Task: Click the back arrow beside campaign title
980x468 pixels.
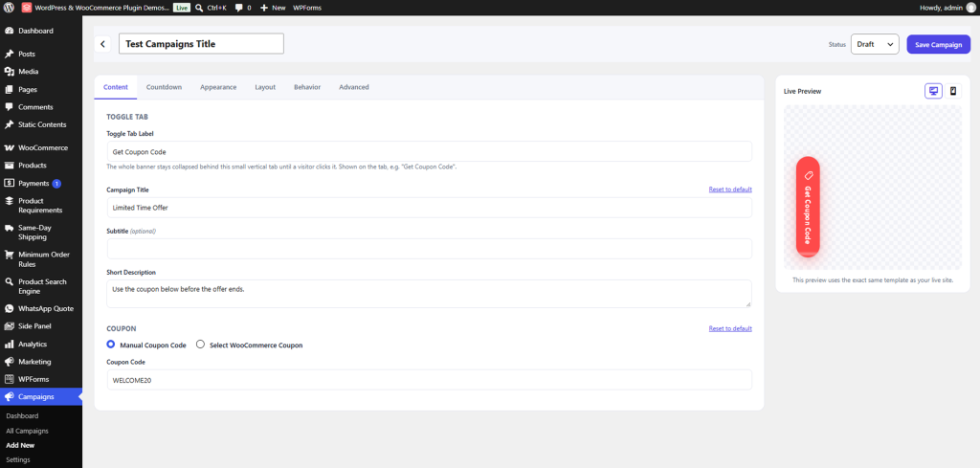Action: pos(102,44)
